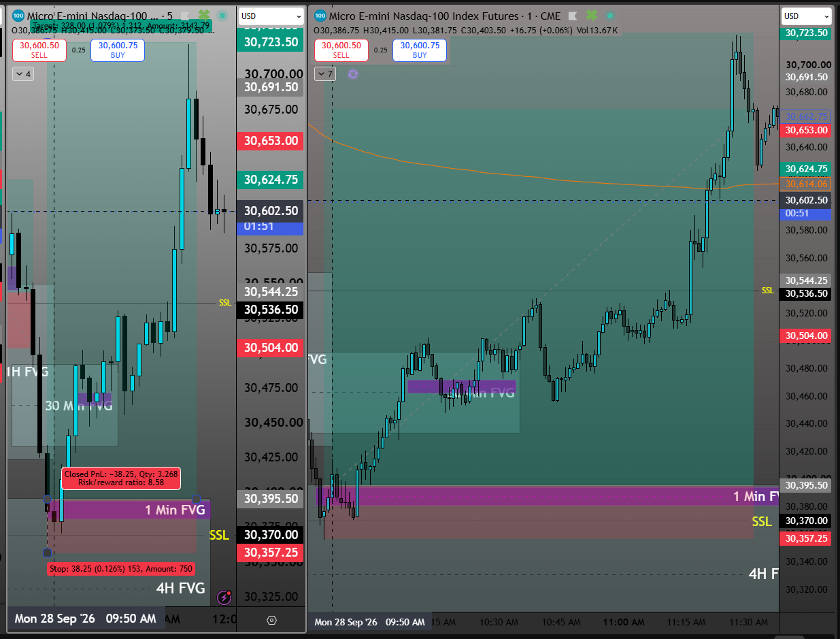Click the flag icon on the 5-minute chart header

pos(184,15)
